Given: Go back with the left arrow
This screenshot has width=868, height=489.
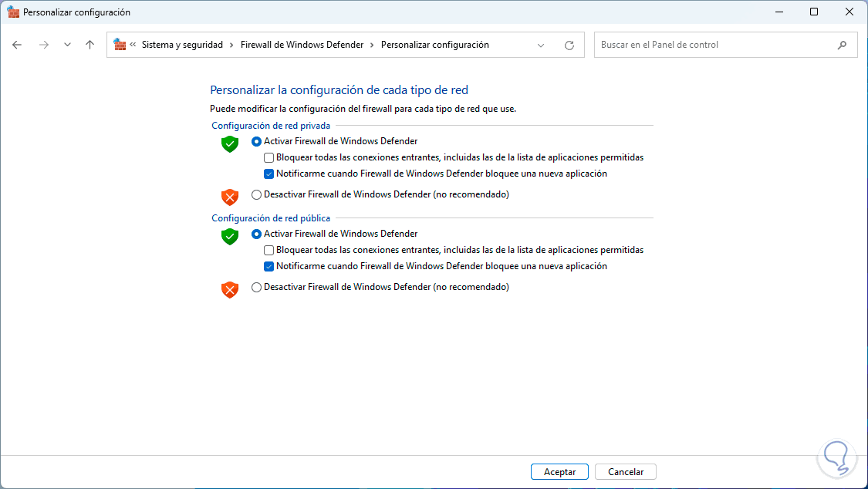Looking at the screenshot, I should tap(17, 45).
